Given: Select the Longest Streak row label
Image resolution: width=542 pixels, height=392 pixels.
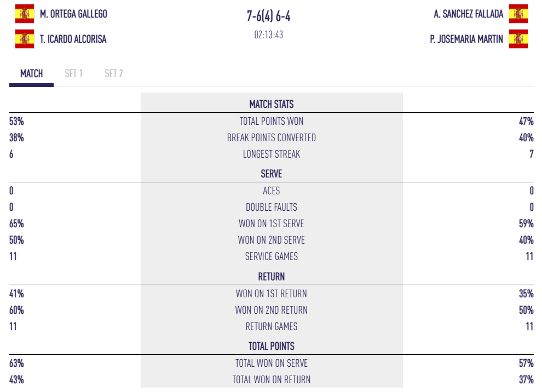Looking at the screenshot, I should click(272, 154).
